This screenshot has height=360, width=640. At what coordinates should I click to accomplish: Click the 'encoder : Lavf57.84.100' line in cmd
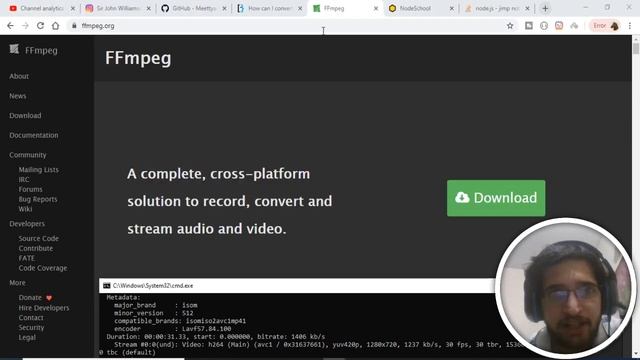[x=173, y=329]
